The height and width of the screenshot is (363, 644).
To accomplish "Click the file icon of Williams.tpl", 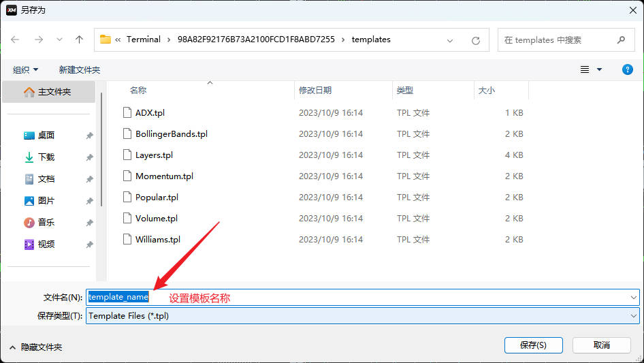I will pyautogui.click(x=127, y=239).
